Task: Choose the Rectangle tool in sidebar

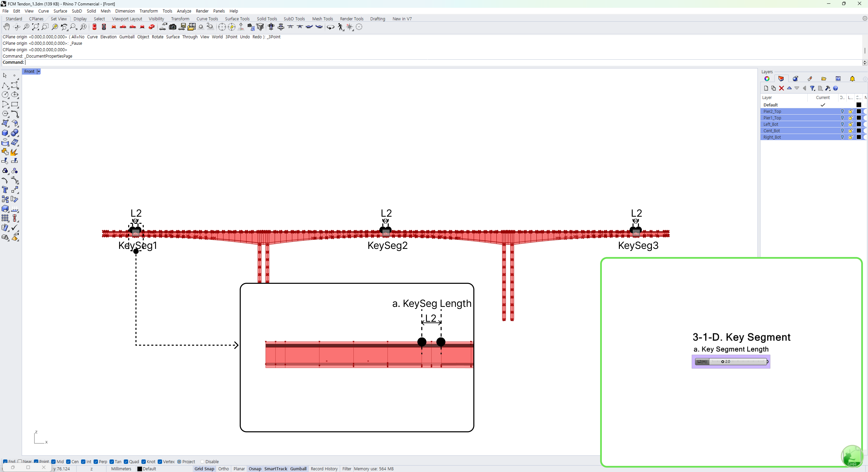Action: pyautogui.click(x=14, y=104)
